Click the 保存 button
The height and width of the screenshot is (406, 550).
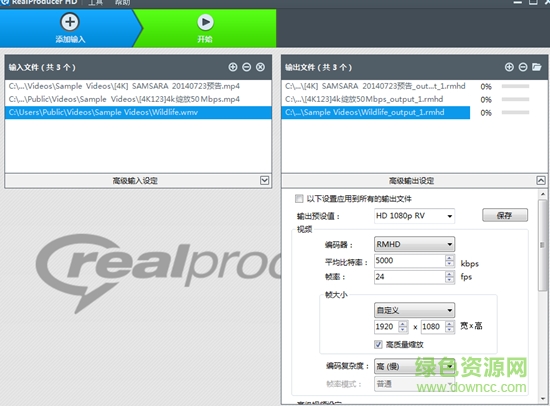tap(505, 215)
